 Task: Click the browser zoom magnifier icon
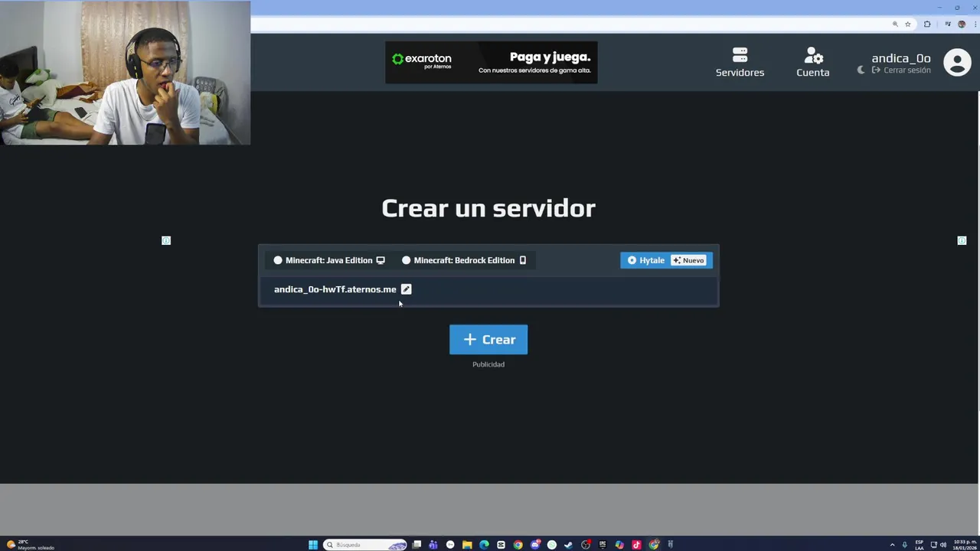895,24
